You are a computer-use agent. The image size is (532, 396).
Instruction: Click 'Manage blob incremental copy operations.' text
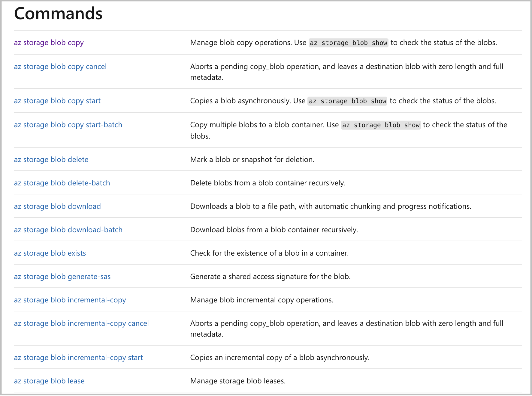coord(262,300)
